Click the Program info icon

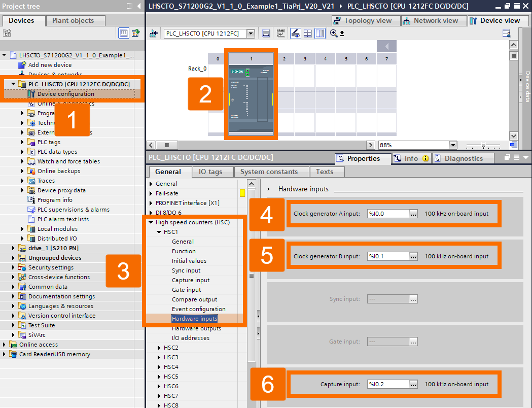coord(31,200)
